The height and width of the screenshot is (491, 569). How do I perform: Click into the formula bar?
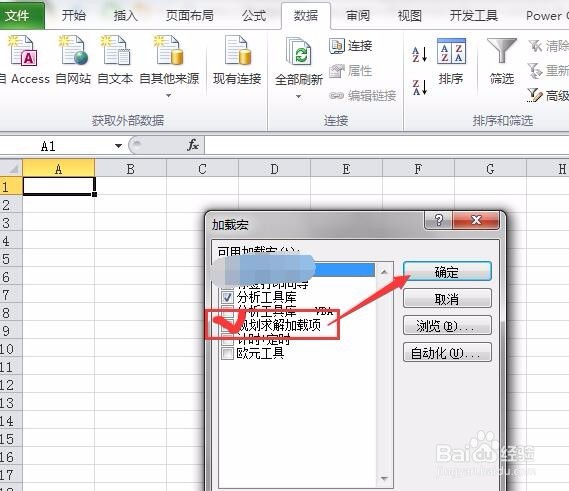pos(386,146)
